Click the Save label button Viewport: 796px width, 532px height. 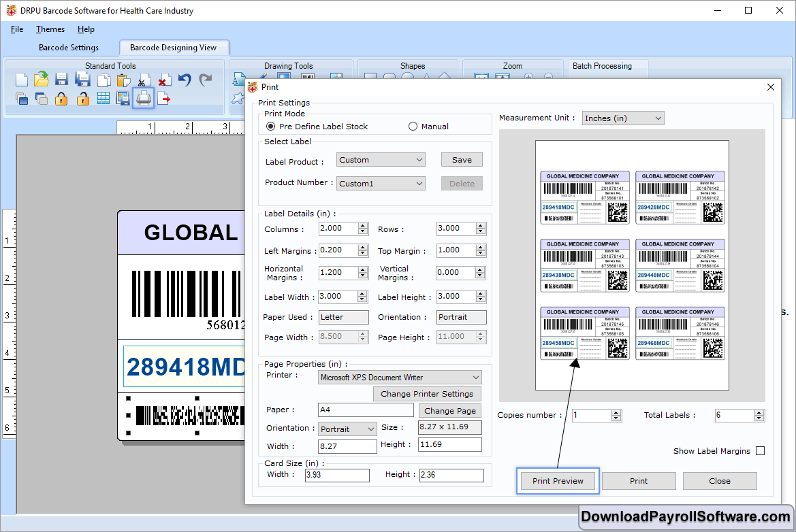point(462,160)
